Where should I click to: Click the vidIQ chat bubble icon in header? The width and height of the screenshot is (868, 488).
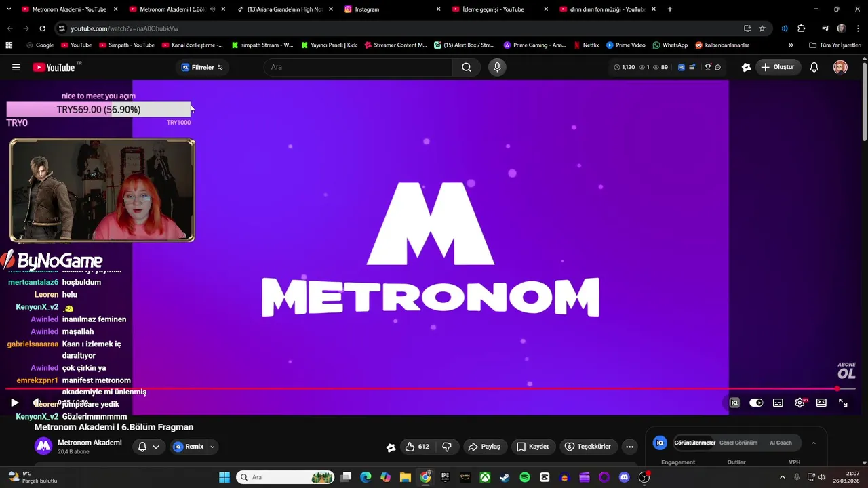(717, 67)
